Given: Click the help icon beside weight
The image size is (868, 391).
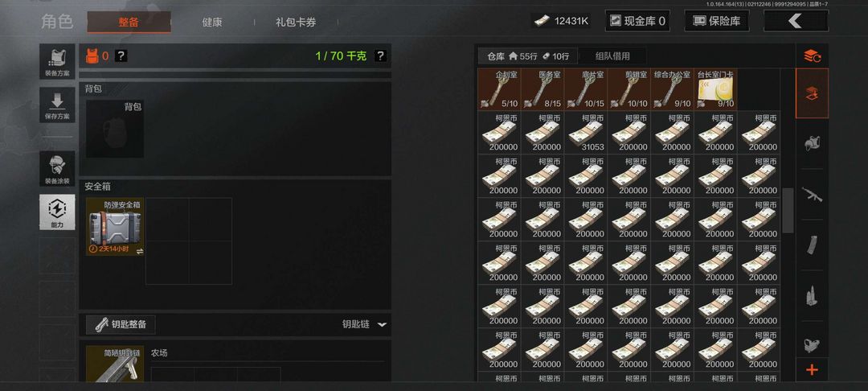Looking at the screenshot, I should tap(379, 56).
